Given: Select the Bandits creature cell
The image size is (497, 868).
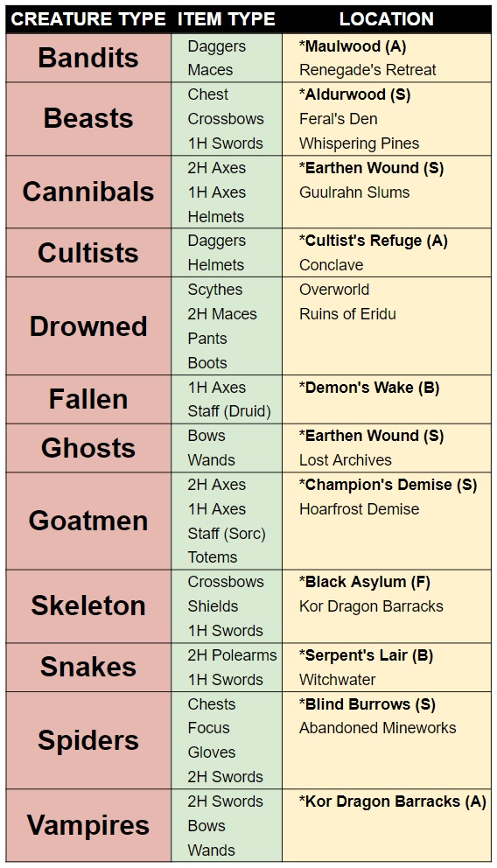Looking at the screenshot, I should point(88,58).
